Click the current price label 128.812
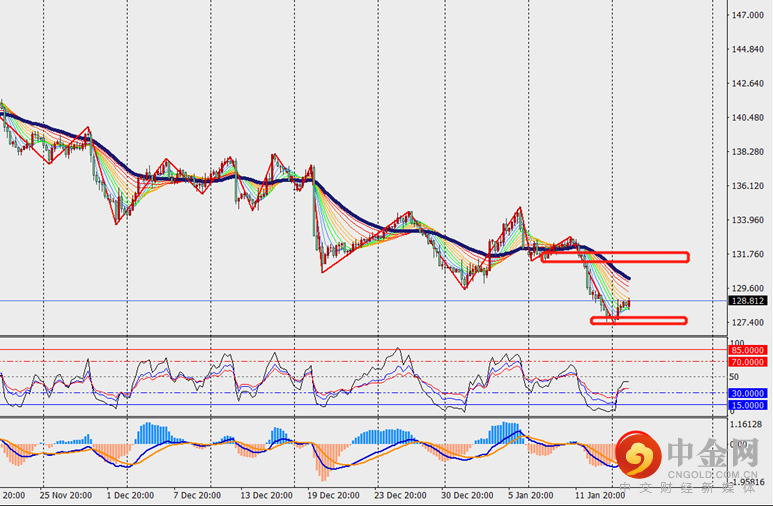Viewport: 773px width, 506px height. pos(748,300)
